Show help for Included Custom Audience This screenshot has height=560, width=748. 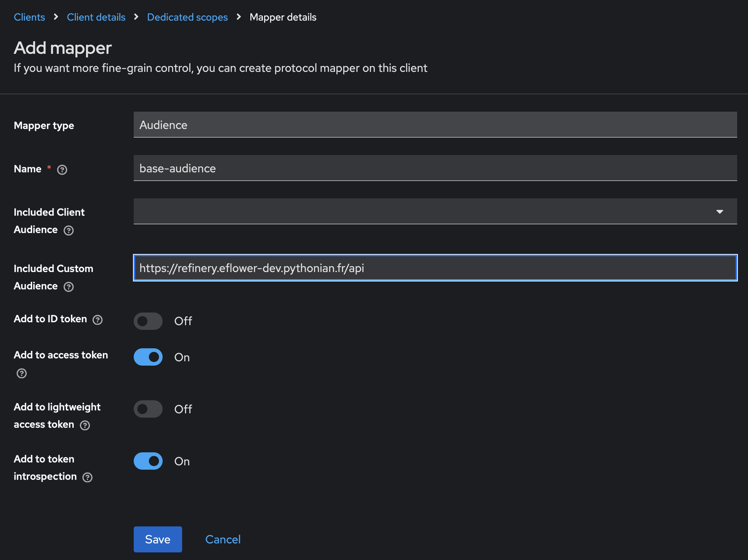click(69, 287)
